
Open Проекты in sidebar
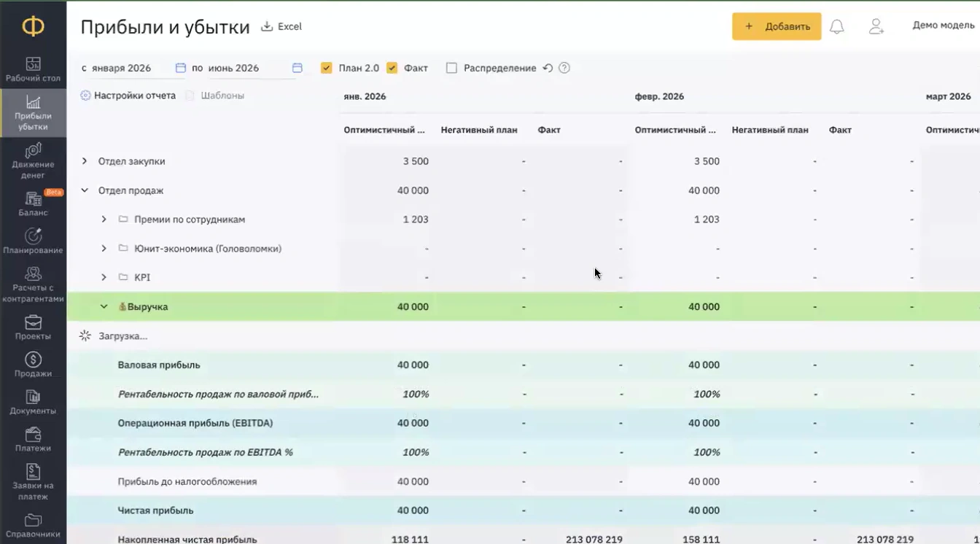33,327
